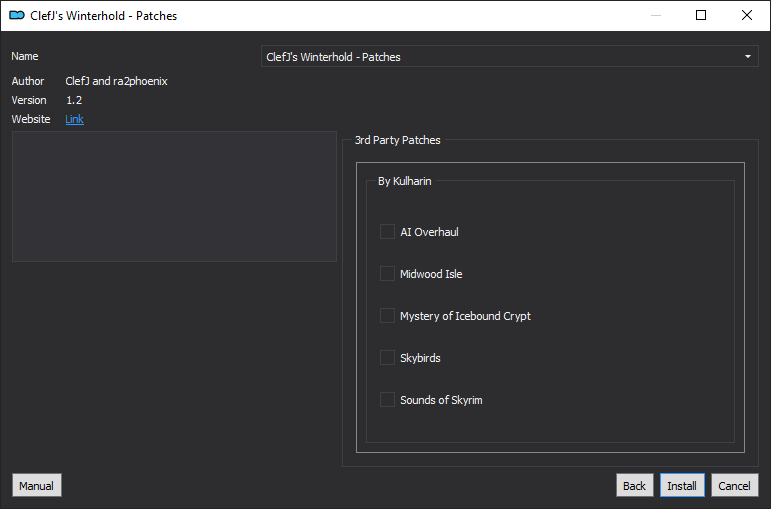Cancel the installer dialog
Viewport: 771px width, 509px height.
[x=735, y=485]
